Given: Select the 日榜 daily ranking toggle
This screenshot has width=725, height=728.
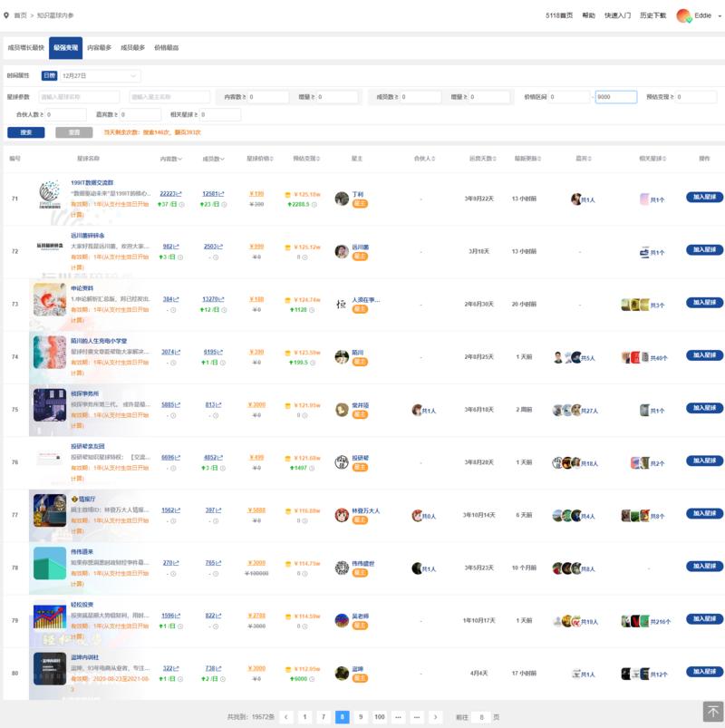Looking at the screenshot, I should point(49,76).
